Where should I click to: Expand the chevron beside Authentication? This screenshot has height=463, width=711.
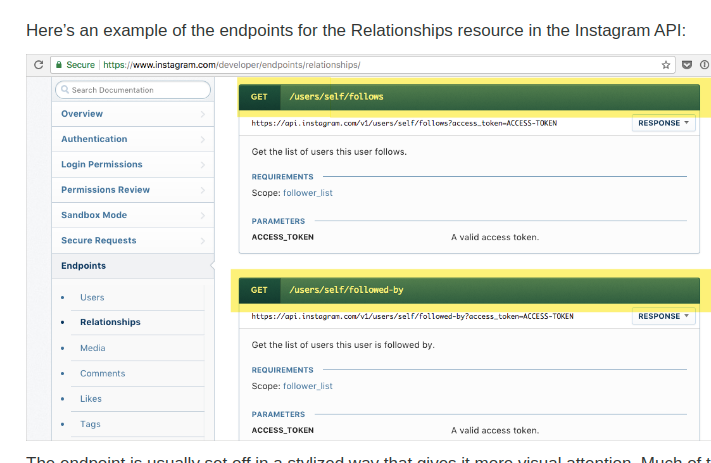pos(203,140)
